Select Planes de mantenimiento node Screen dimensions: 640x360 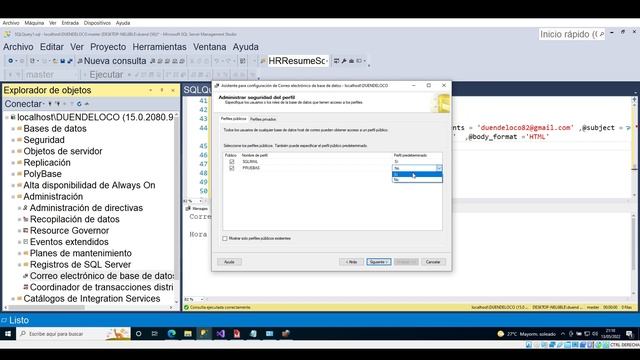click(x=81, y=253)
